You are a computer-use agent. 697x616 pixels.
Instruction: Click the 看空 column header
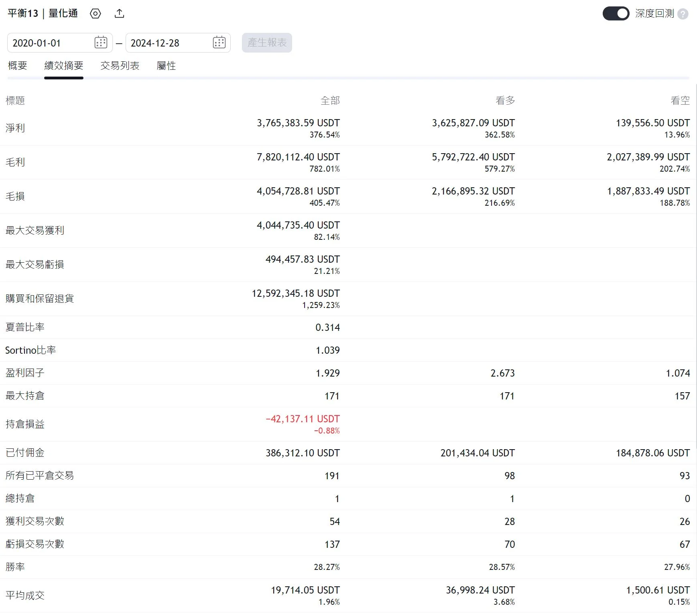(x=680, y=101)
